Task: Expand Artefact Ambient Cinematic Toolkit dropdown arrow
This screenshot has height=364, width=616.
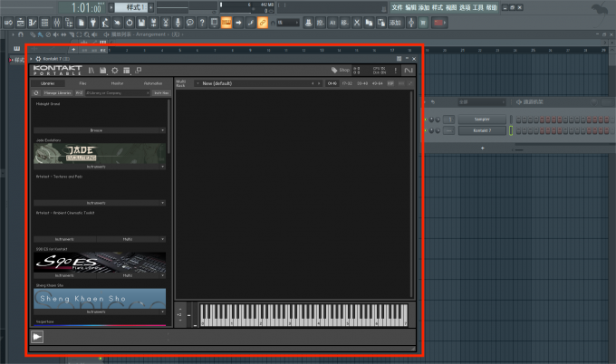Action: coord(163,239)
